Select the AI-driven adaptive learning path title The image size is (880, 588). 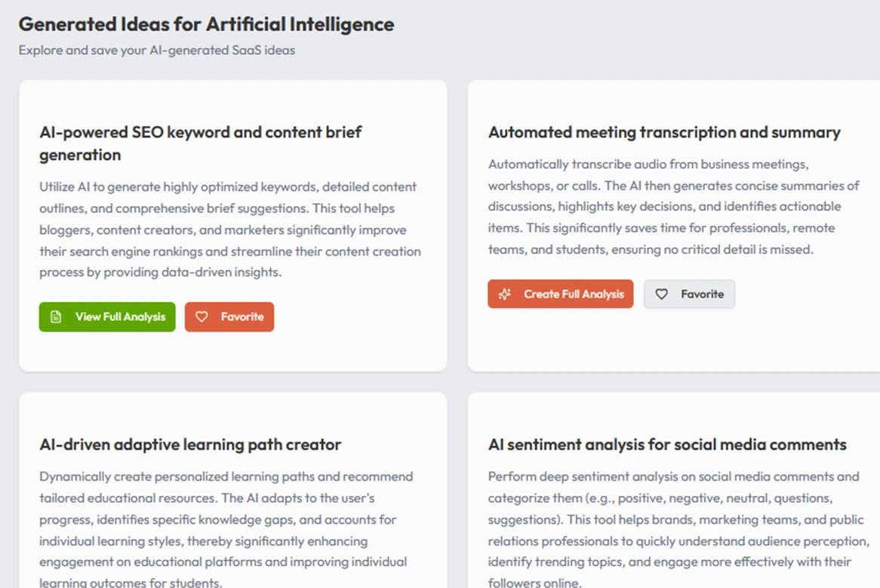point(190,445)
